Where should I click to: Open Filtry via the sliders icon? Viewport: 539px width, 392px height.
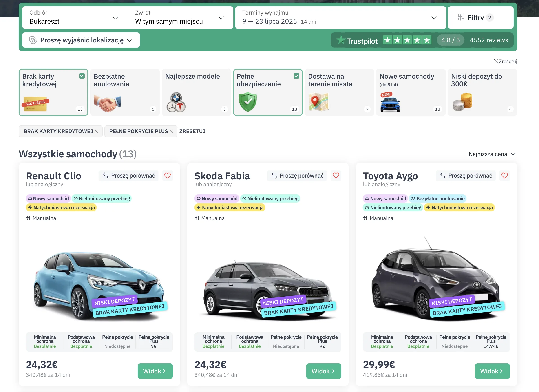460,18
